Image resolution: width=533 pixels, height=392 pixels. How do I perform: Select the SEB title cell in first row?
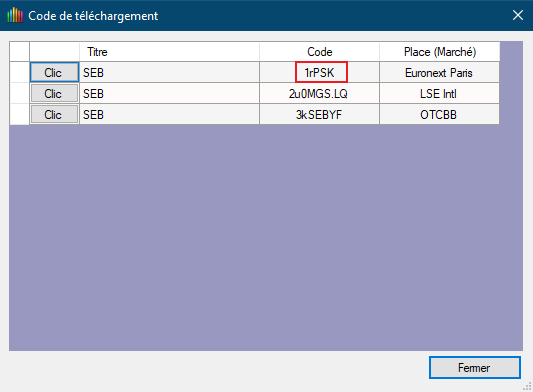[x=169, y=72]
